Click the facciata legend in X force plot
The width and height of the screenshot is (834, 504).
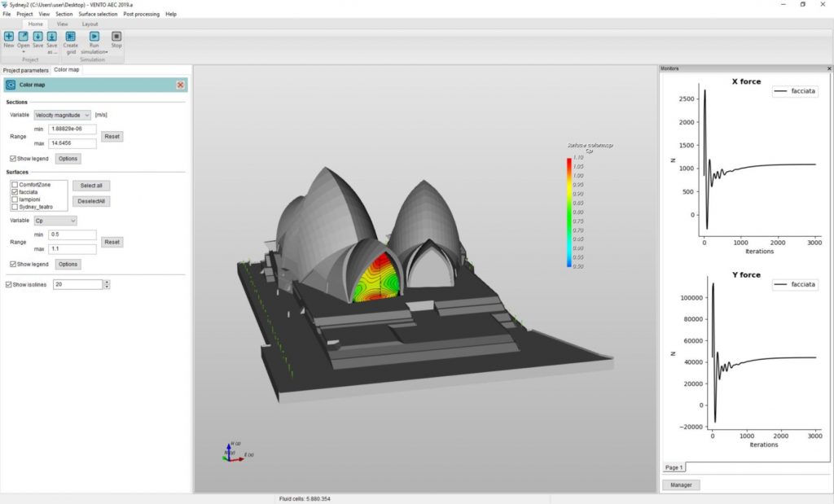pyautogui.click(x=795, y=91)
